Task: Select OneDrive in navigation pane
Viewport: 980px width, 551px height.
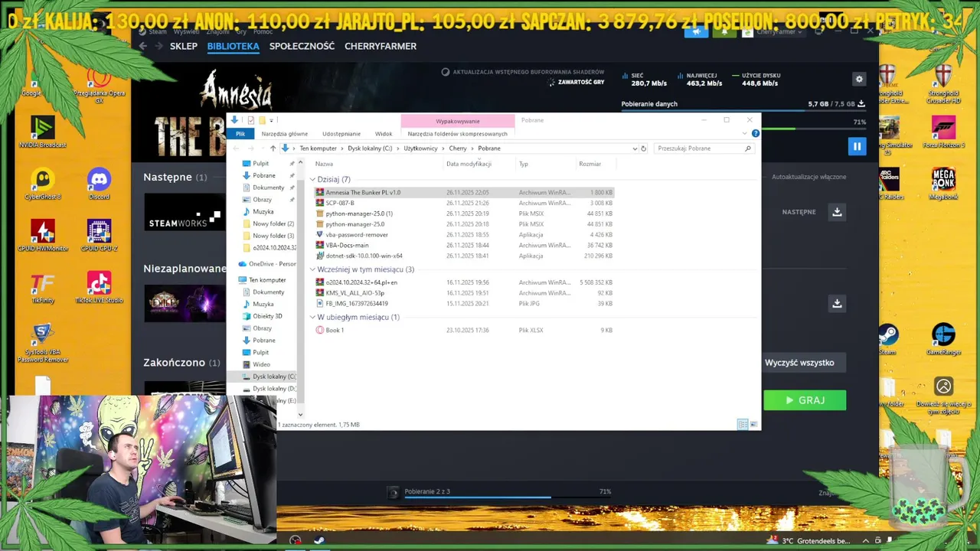Action: coord(266,264)
